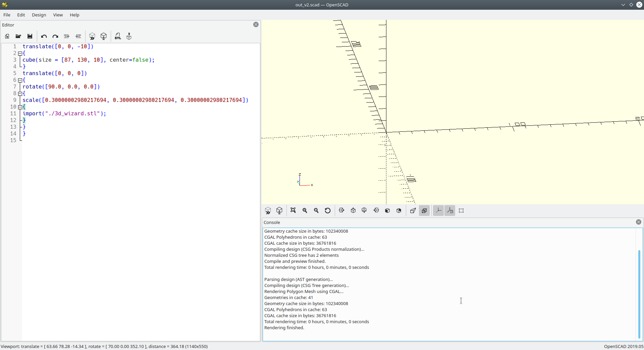Screen dimensions: 644x350
Task: Zoom in on the viewport
Action: 305,211
